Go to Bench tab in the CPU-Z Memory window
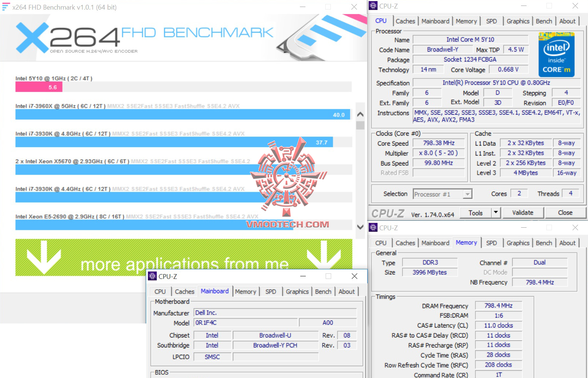The image size is (588, 378). (544, 243)
